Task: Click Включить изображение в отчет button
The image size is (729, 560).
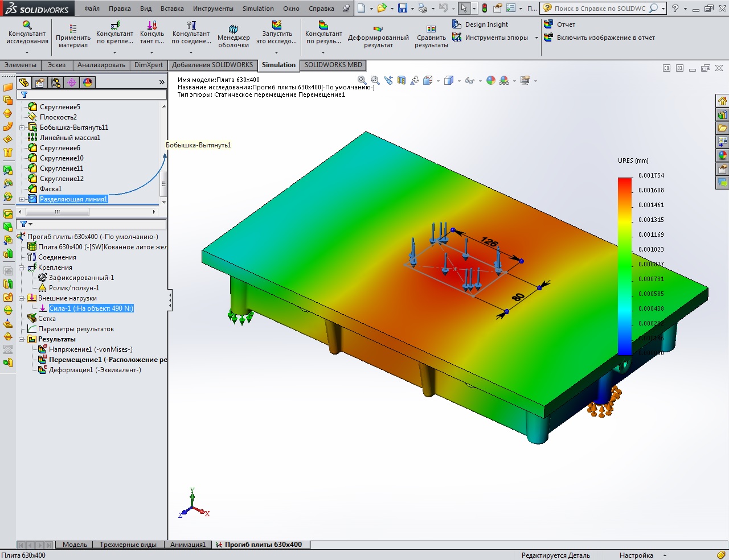Action: click(x=605, y=38)
